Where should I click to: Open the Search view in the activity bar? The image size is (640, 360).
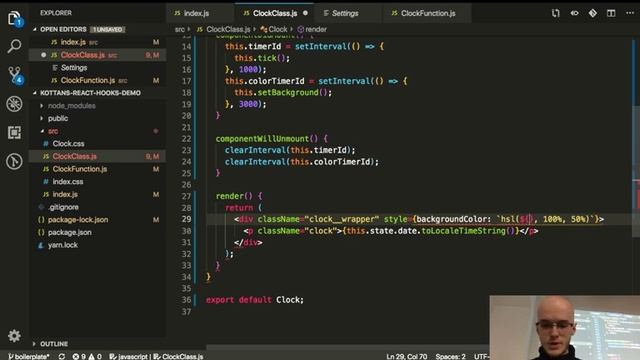[14, 46]
